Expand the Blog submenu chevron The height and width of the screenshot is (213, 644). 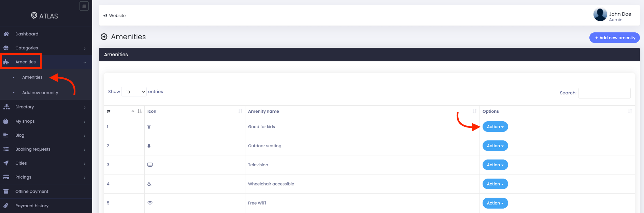(85, 136)
